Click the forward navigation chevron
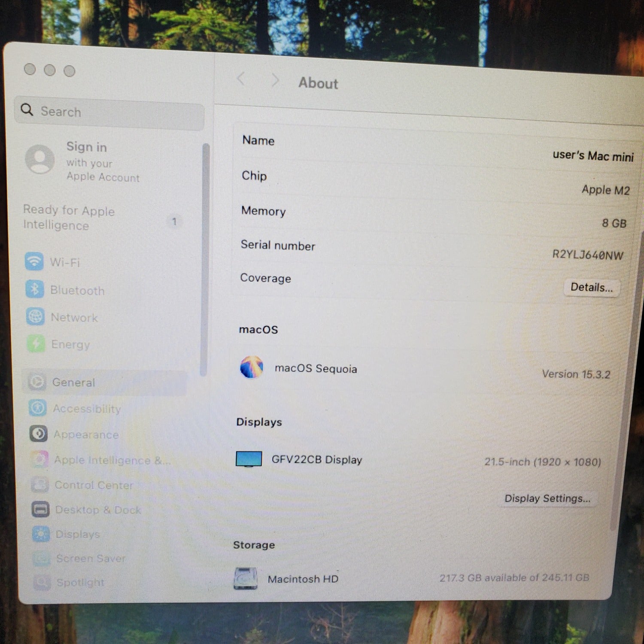 [275, 81]
